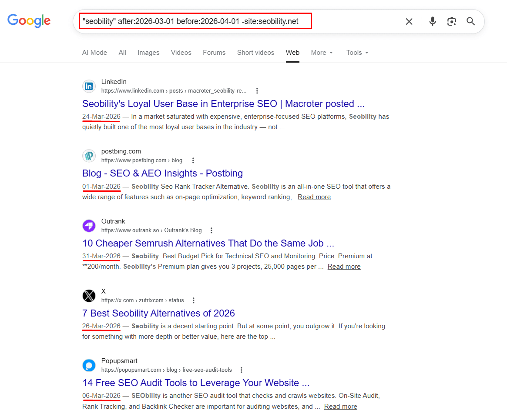Click the Popupsmart favicon

[x=89, y=365]
